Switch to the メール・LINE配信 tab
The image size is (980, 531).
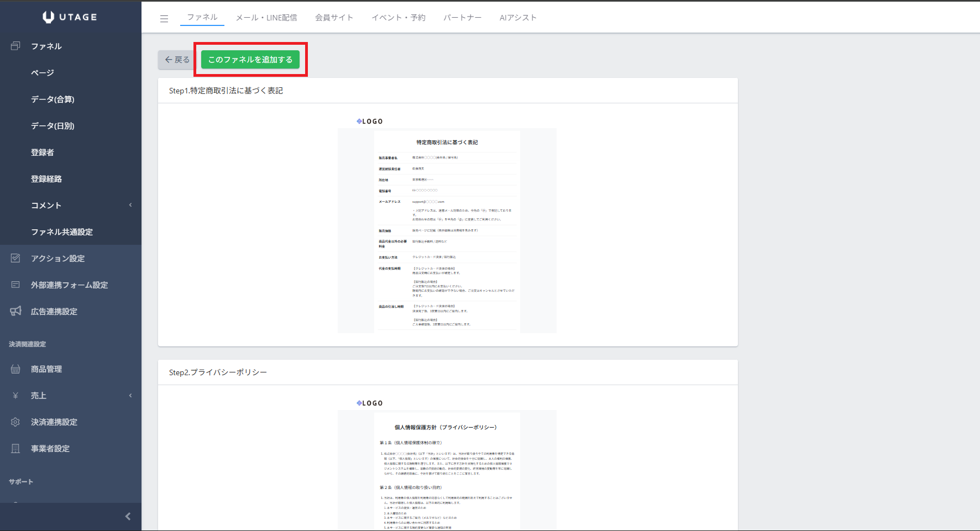click(266, 18)
